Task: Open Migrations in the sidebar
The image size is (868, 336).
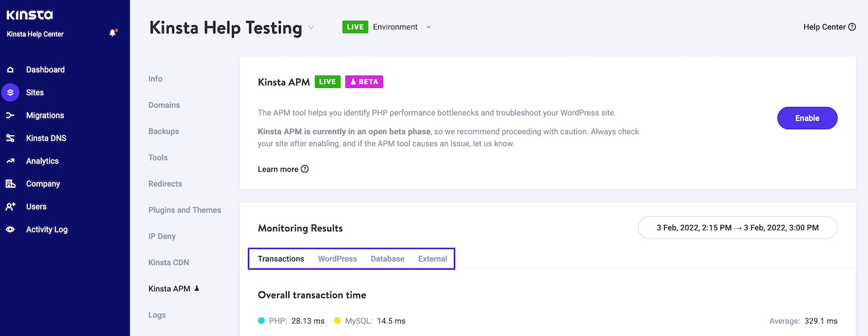Action: 45,115
